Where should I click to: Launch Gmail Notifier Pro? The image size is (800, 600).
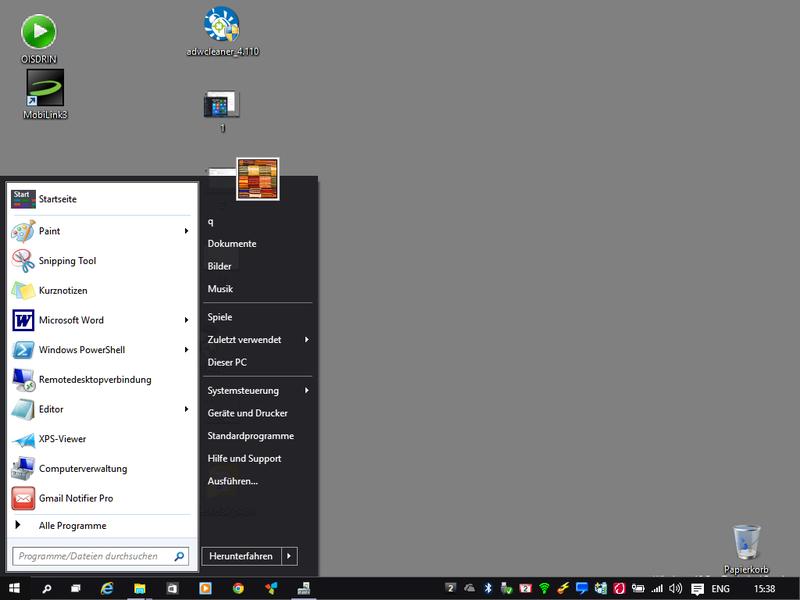pos(100,498)
